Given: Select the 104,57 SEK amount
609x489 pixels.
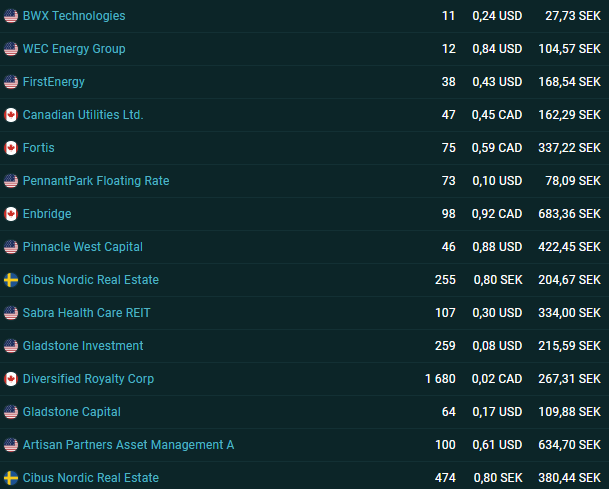Looking at the screenshot, I should click(569, 49).
